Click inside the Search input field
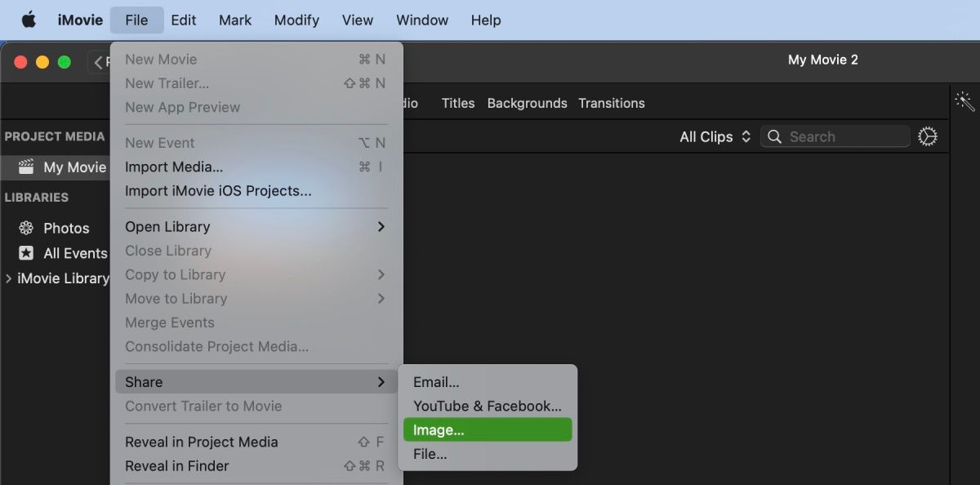This screenshot has height=485, width=980. click(825, 136)
